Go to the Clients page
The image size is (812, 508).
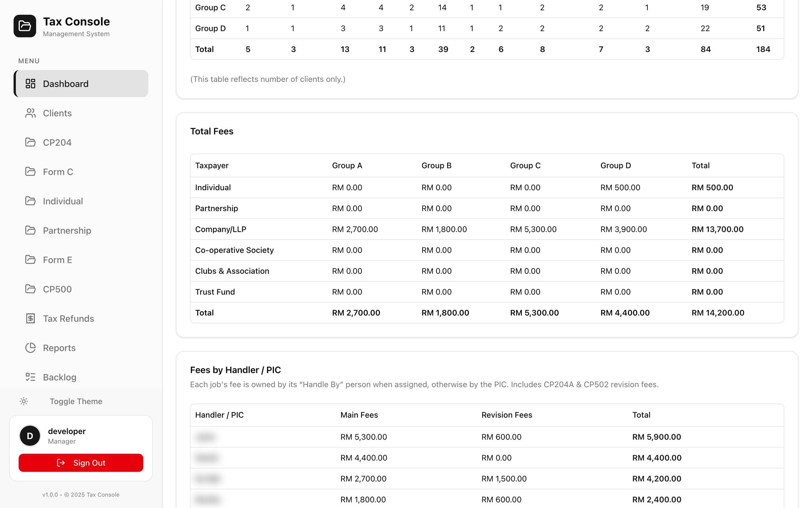[81, 113]
